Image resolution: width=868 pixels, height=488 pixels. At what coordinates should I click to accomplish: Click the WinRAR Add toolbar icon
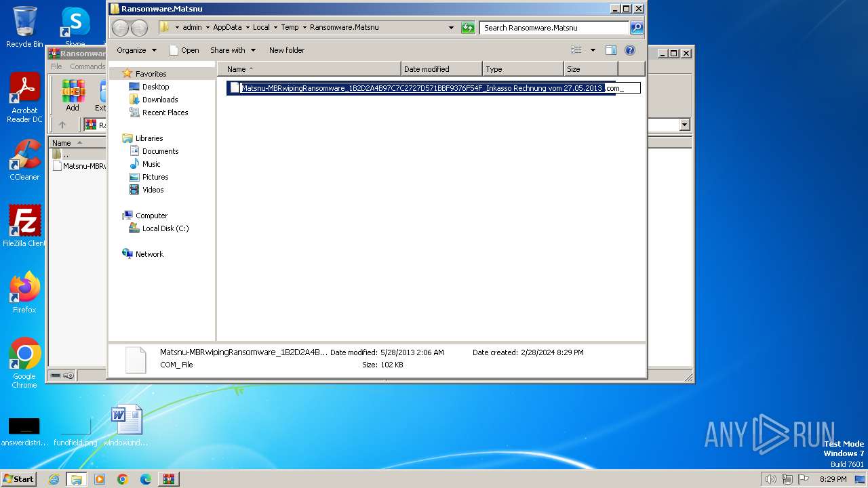73,96
